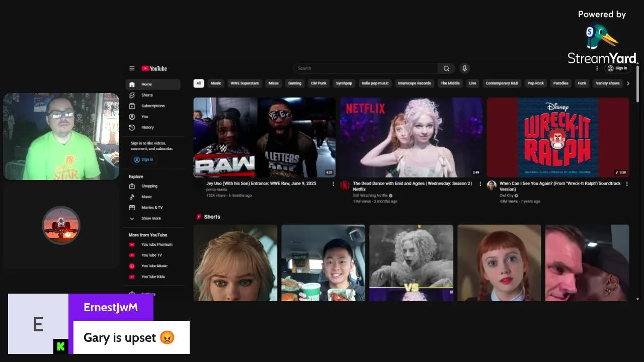Image resolution: width=644 pixels, height=362 pixels.
Task: Click the streamer's webcam feed
Action: coord(61,136)
